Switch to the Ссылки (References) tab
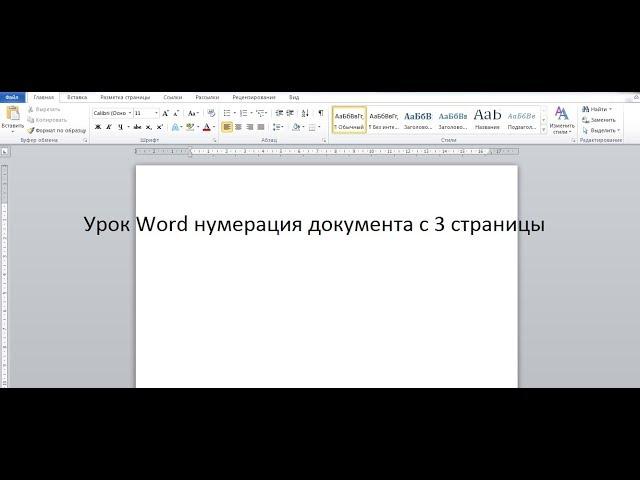640x480 pixels. 173,98
